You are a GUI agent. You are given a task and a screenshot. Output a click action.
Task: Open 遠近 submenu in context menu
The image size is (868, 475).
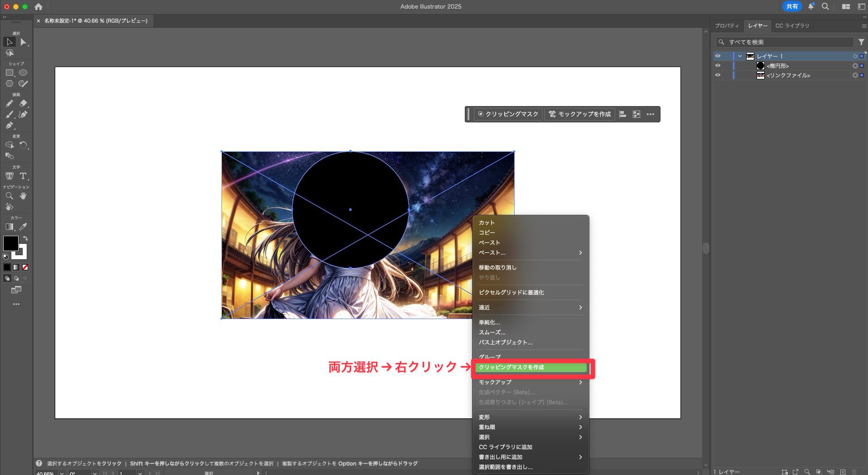click(x=530, y=307)
